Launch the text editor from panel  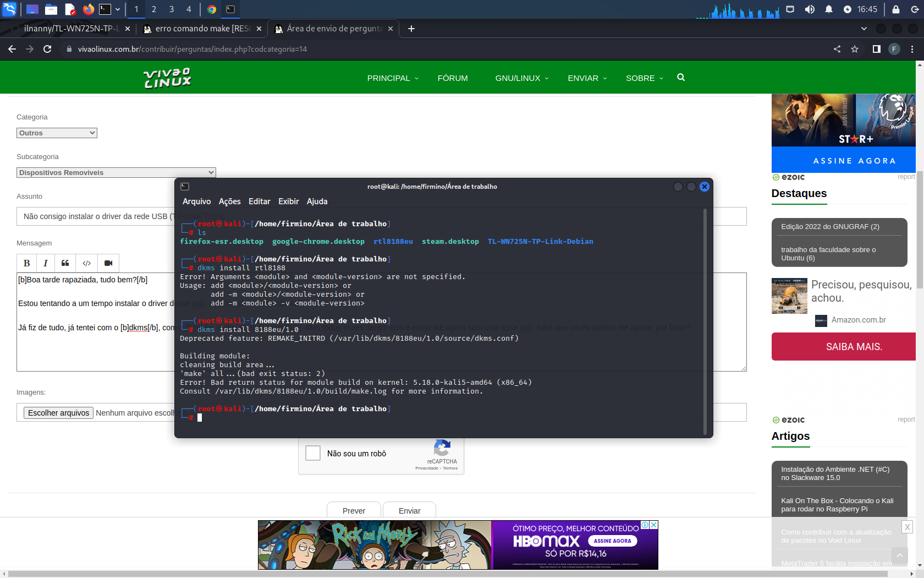click(x=70, y=9)
